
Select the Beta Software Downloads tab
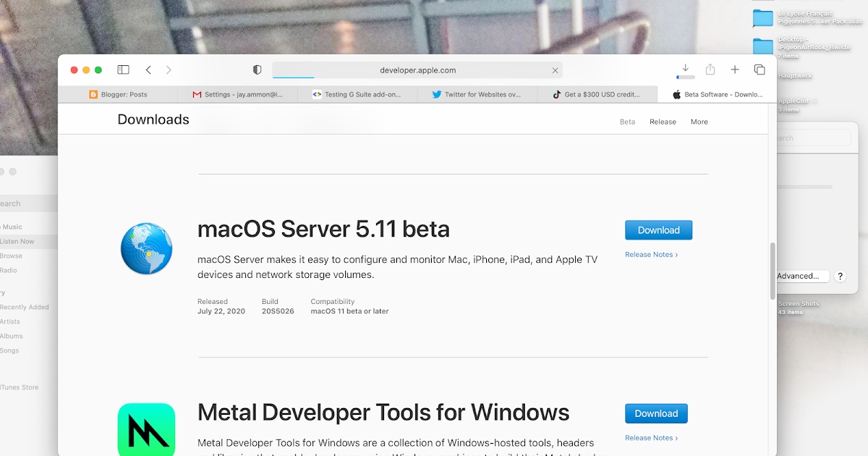coord(717,94)
